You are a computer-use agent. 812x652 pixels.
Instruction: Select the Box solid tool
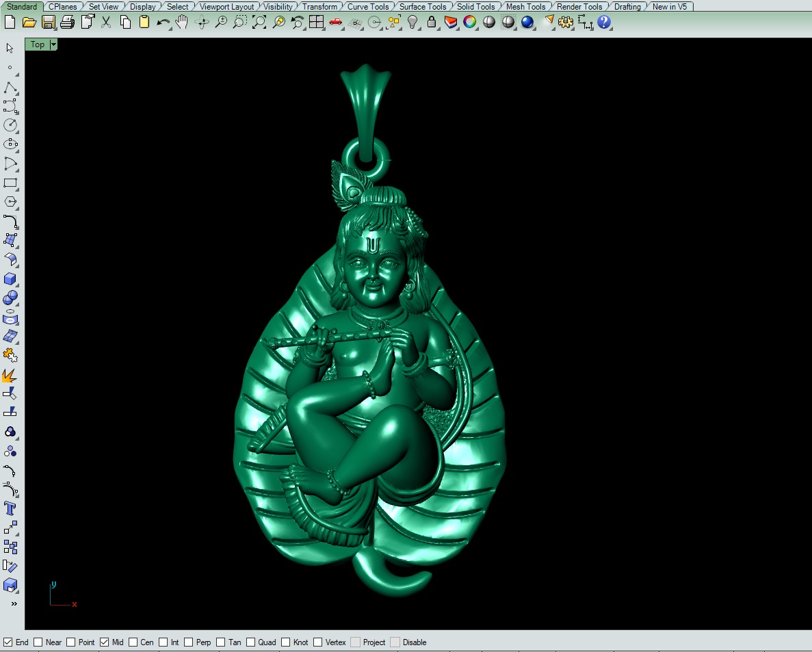coord(10,279)
